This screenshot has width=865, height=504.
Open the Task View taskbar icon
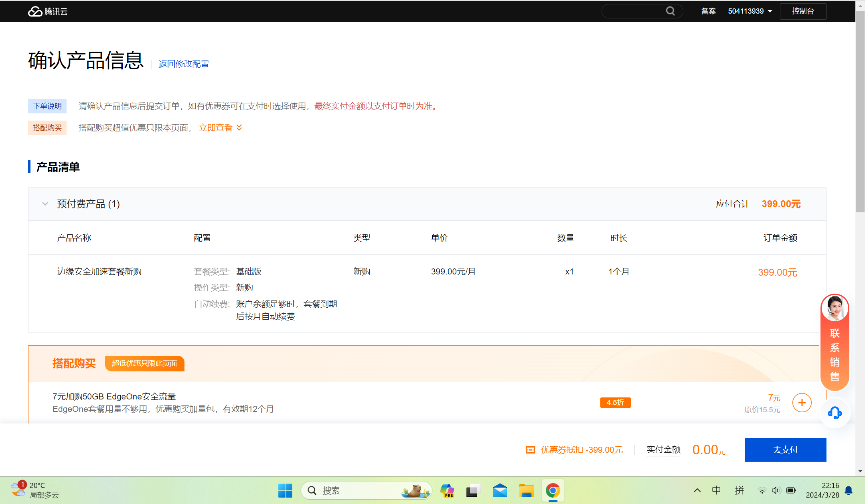(x=473, y=490)
